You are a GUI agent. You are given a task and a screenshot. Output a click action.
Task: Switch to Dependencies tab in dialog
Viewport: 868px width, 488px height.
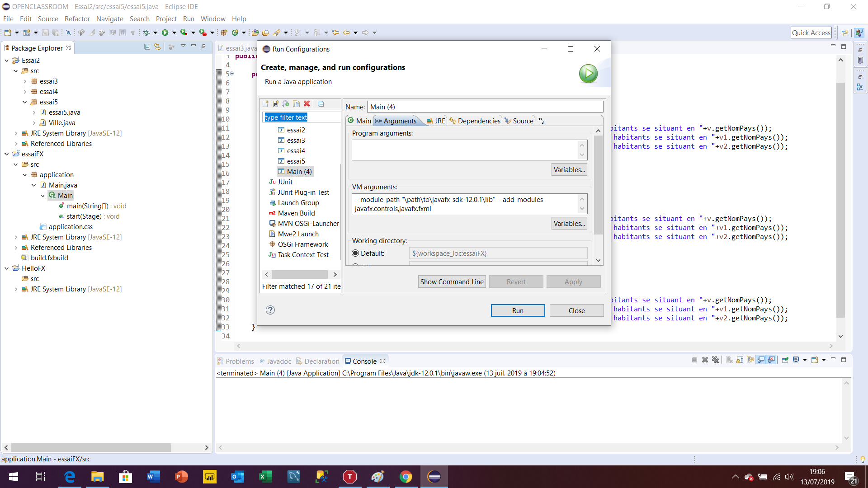(x=475, y=121)
